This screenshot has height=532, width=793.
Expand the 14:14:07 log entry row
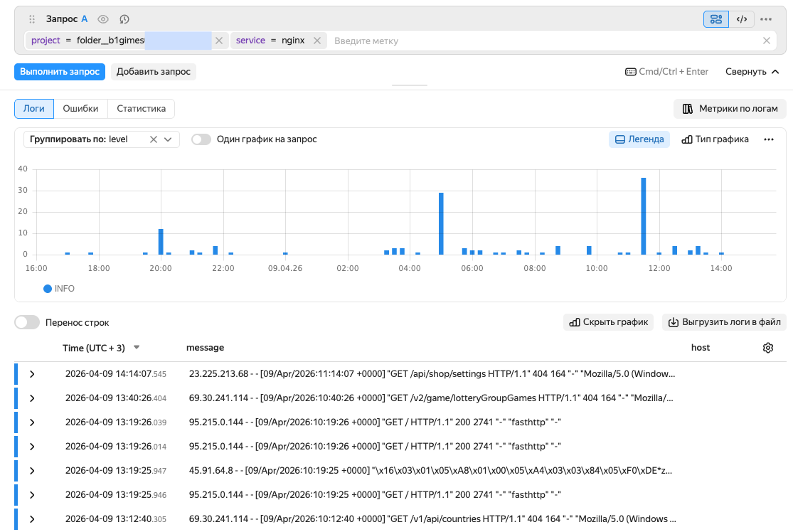32,374
